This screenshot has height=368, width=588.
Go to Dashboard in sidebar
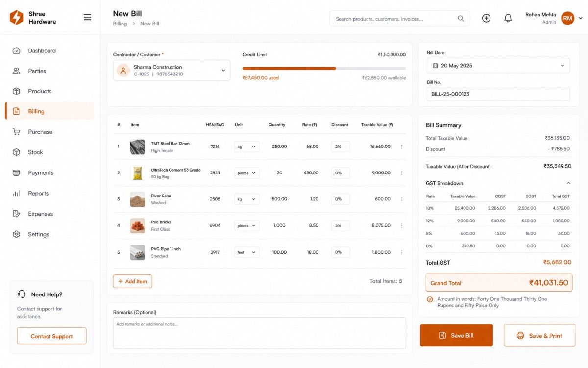pos(49,50)
